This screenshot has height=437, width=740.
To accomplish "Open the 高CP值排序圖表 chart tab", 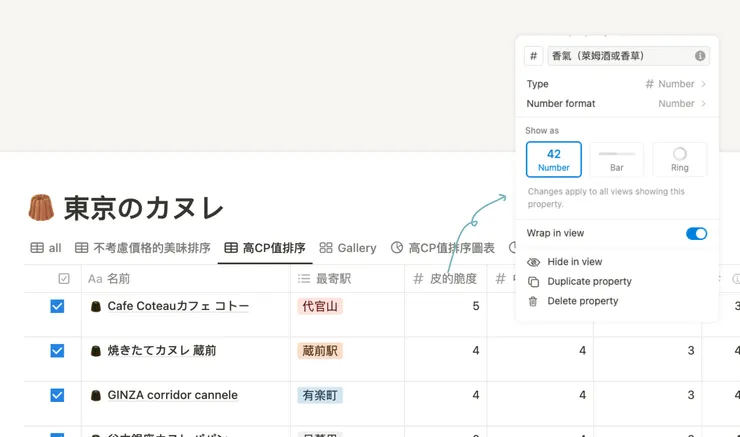I will point(443,248).
